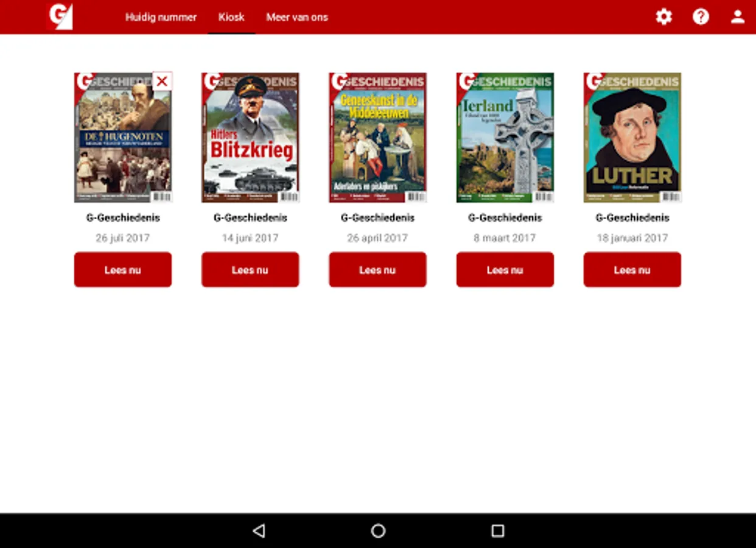Screen dimensions: 756x548
Task: Open the Ierland cover thumbnail
Action: tap(505, 138)
